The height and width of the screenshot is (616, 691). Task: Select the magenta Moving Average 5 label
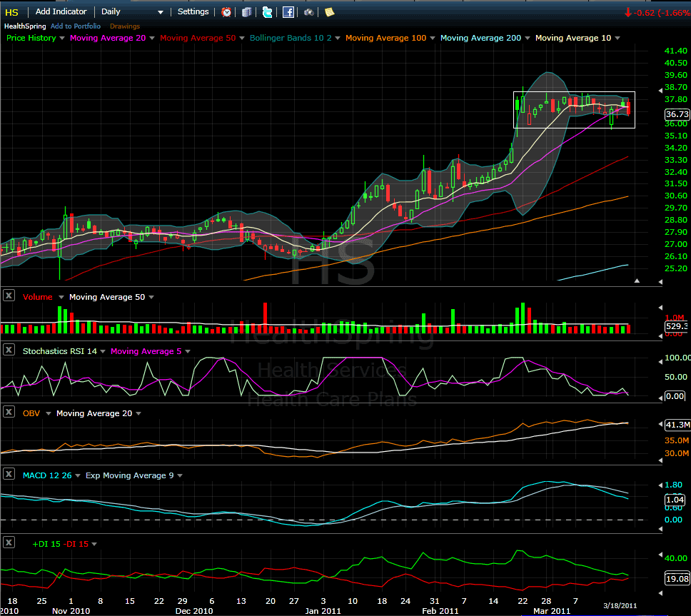click(x=146, y=351)
